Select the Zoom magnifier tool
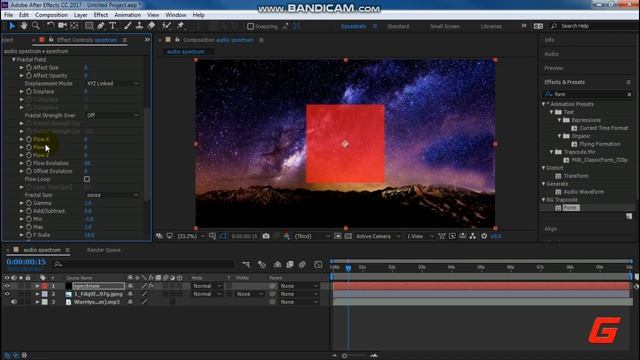Image resolution: width=640 pixels, height=360 pixels. tap(36, 26)
